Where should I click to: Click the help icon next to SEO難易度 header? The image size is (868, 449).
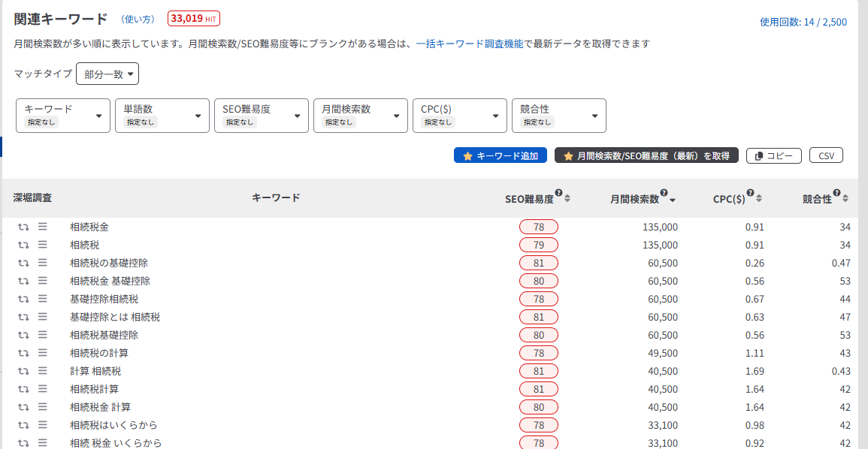(560, 192)
